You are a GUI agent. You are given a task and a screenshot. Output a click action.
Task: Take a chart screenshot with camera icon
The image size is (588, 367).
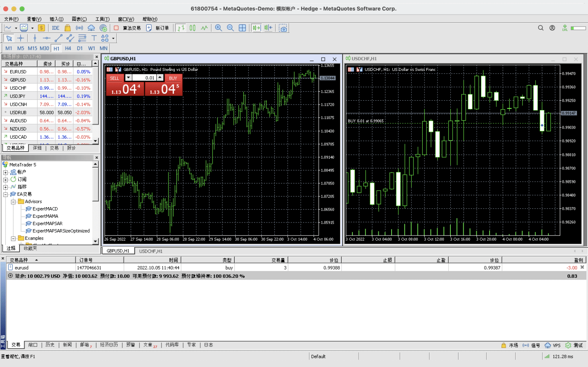(283, 28)
